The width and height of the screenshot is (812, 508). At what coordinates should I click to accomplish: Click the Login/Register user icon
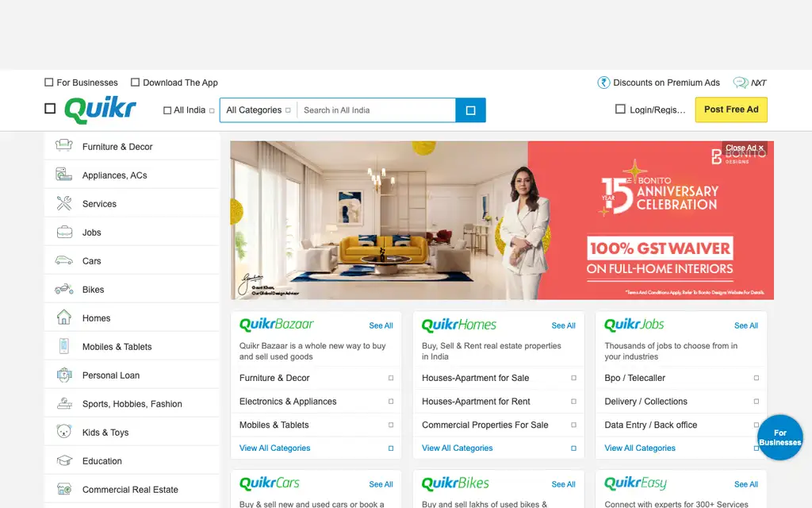tap(620, 109)
